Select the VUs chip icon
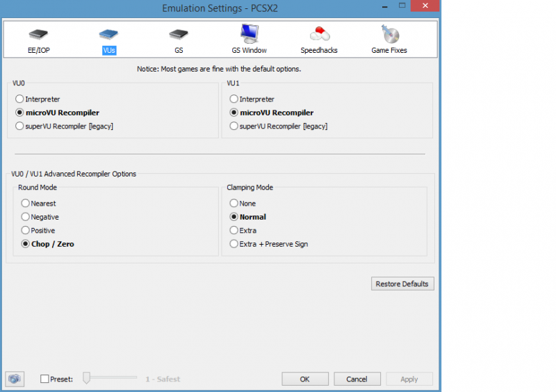This screenshot has width=556, height=392. 108,35
